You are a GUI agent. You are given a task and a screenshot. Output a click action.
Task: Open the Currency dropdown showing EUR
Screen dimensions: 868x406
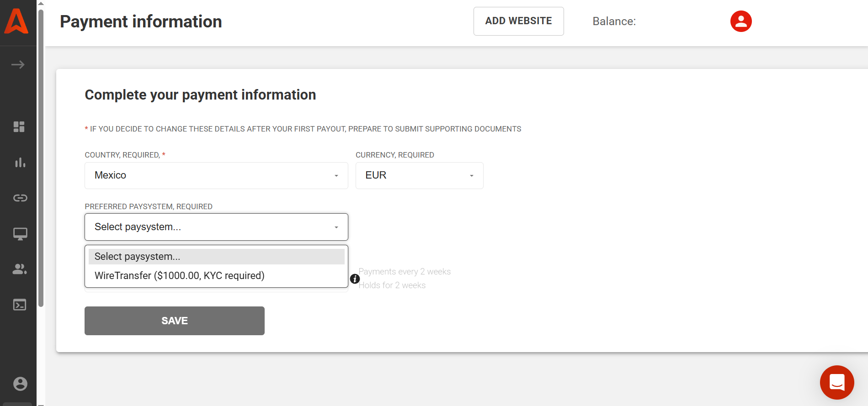(x=419, y=175)
